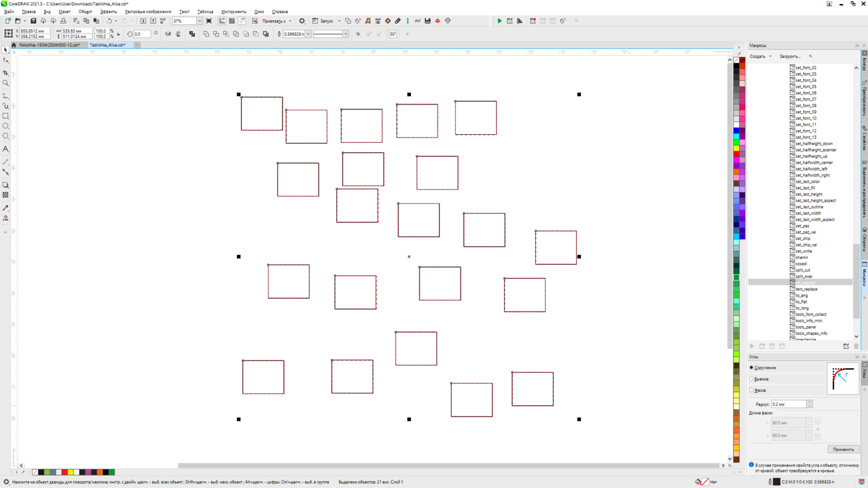
Task: Select the tools_font_collect macro
Action: pyautogui.click(x=811, y=315)
